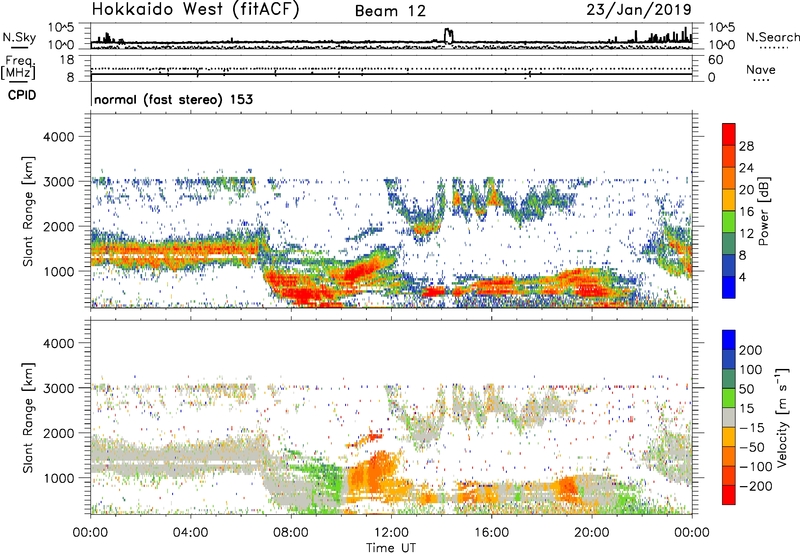Select the 'Velocity [m s-1]' colorbar title
The image size is (800, 554).
pos(782,417)
